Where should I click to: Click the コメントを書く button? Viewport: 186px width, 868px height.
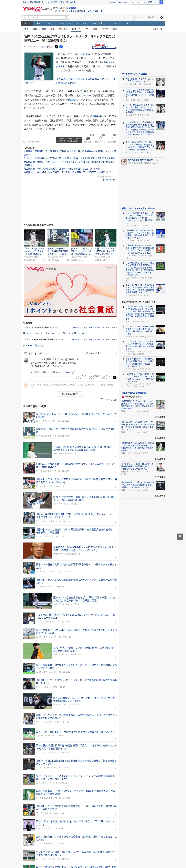pos(93,353)
